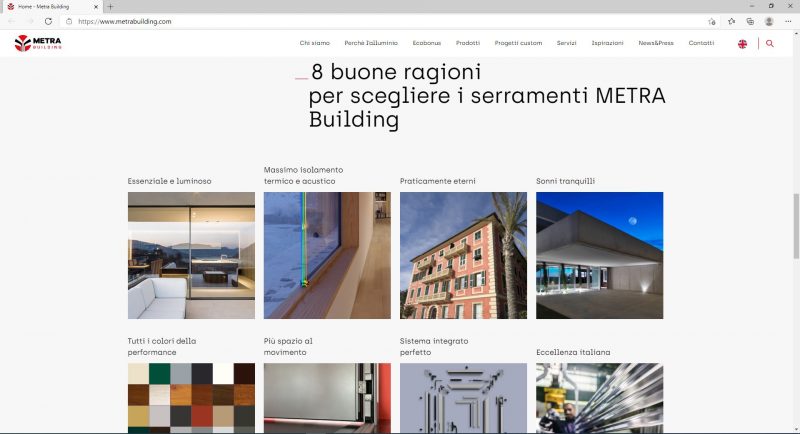The image size is (800, 434).
Task: Click the Sonni tranquilli title
Action: click(565, 181)
